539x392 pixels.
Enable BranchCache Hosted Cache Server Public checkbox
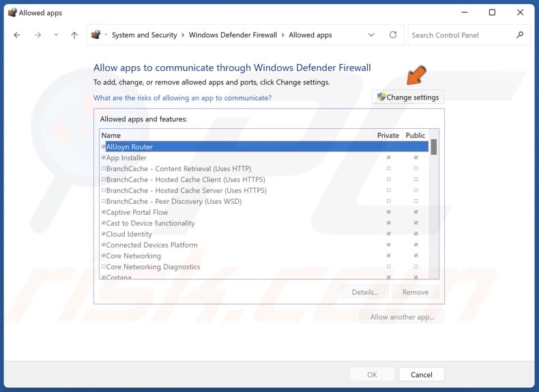coord(416,190)
